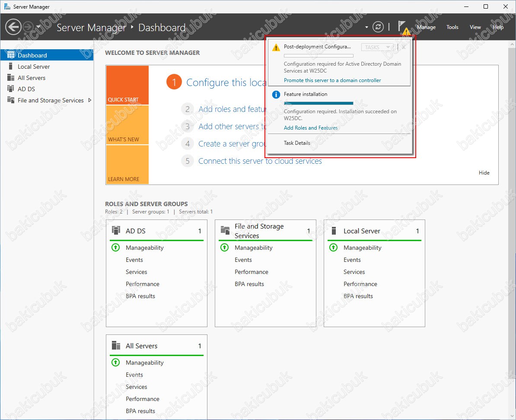
Task: Click the Refresh dashboard icon
Action: click(x=378, y=27)
